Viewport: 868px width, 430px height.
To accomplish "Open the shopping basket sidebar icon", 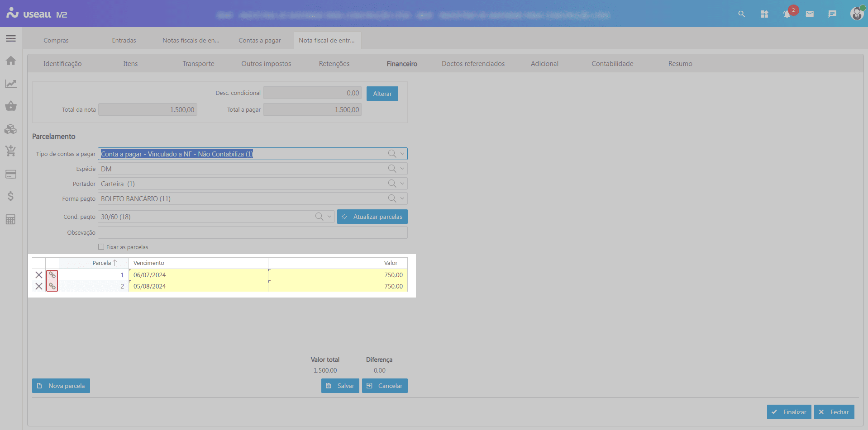I will click(x=11, y=106).
